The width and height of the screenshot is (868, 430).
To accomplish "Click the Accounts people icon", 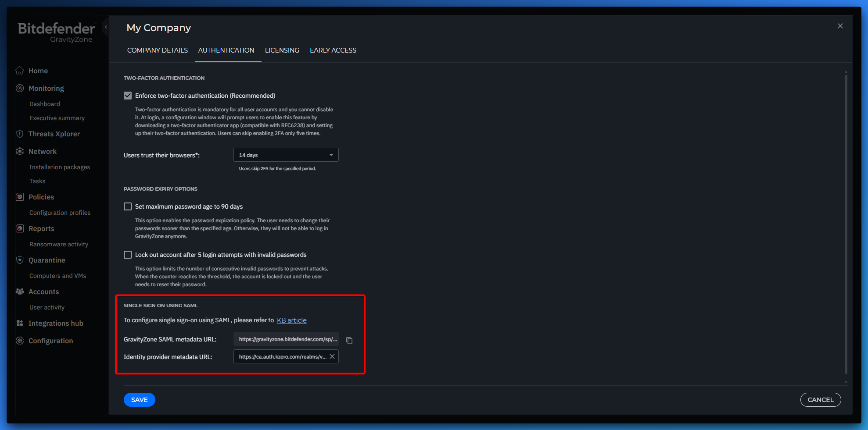I will 20,291.
